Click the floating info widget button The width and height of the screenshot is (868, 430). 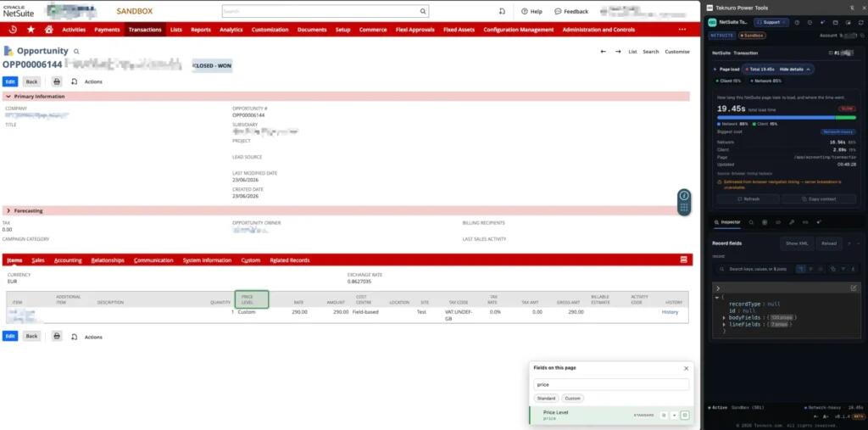tap(684, 196)
